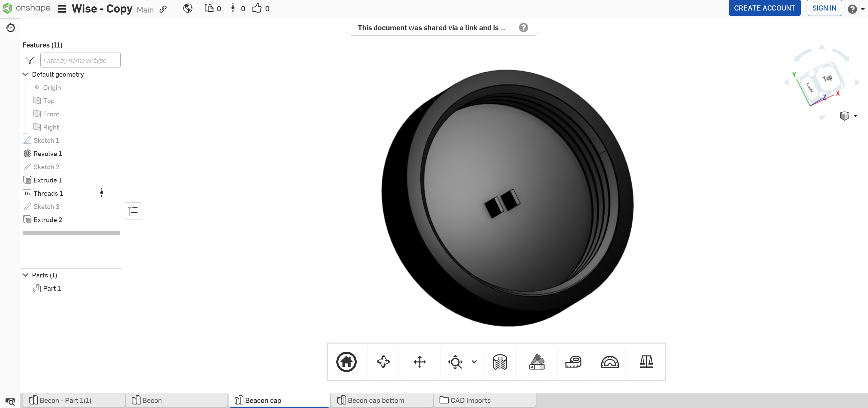The image size is (868, 408).
Task: Click the Filter by name input field
Action: (x=80, y=60)
